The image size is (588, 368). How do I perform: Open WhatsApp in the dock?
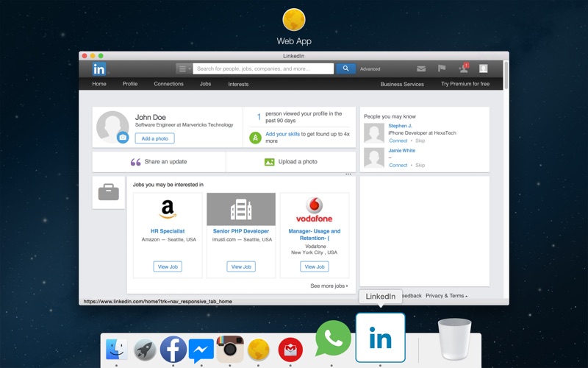tap(333, 339)
